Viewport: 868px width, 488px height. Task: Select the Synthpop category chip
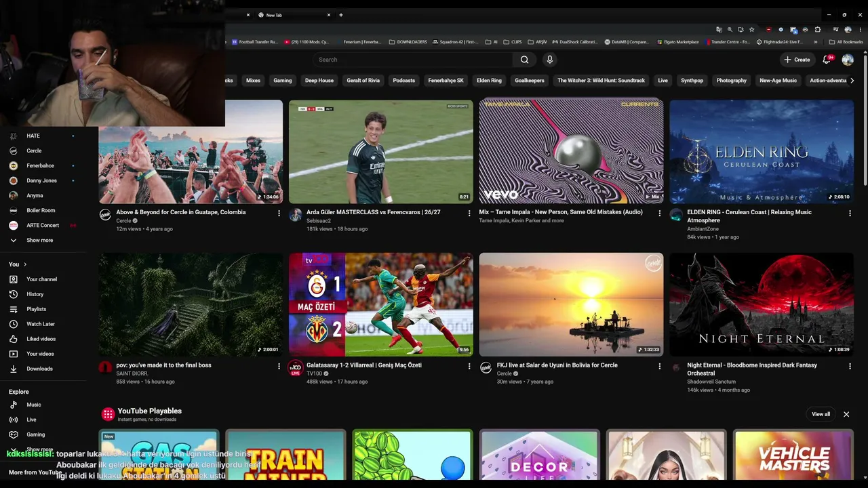[692, 81]
